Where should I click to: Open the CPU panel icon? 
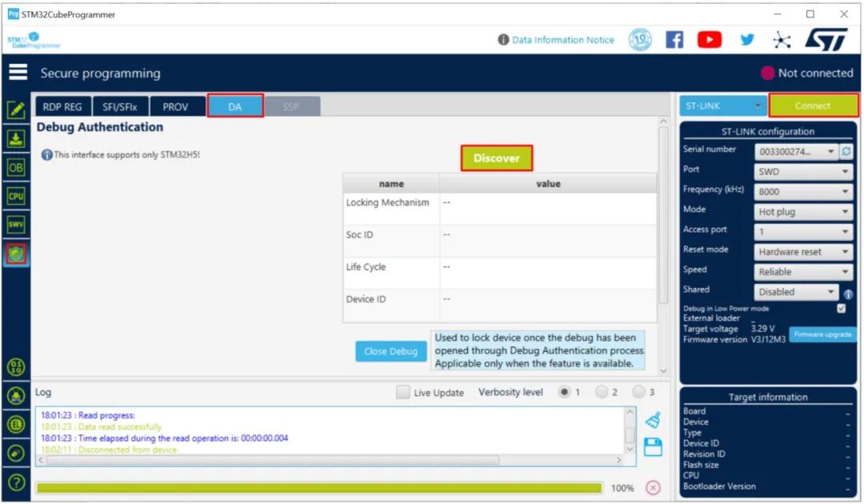pyautogui.click(x=16, y=196)
